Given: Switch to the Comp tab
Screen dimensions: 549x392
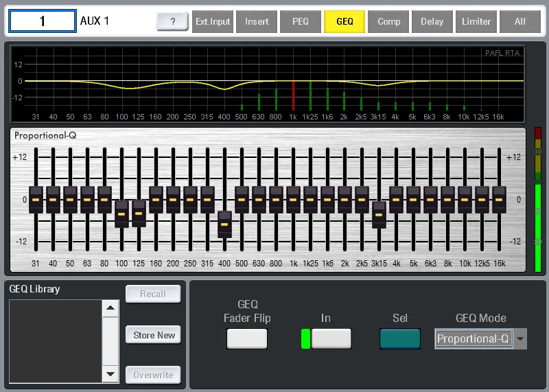Looking at the screenshot, I should [x=388, y=21].
